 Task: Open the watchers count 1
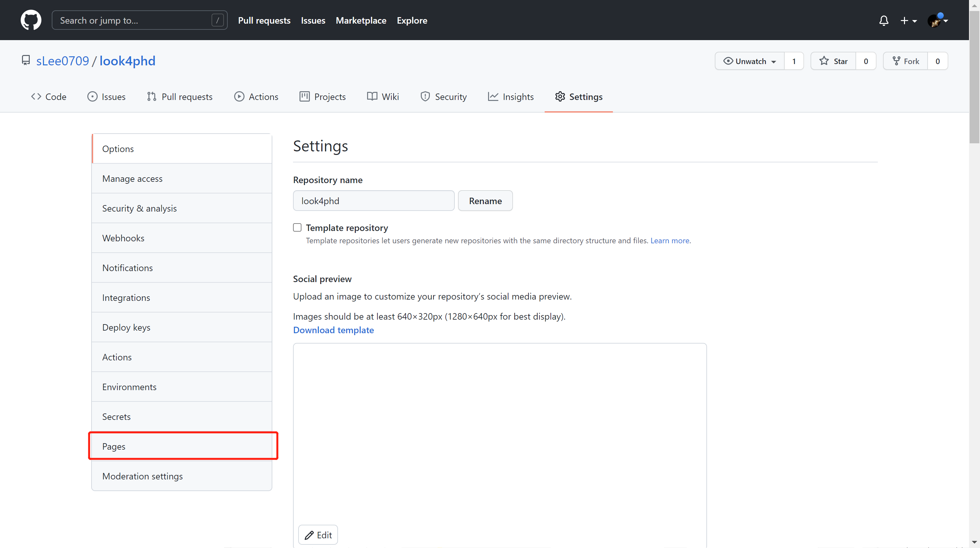794,61
